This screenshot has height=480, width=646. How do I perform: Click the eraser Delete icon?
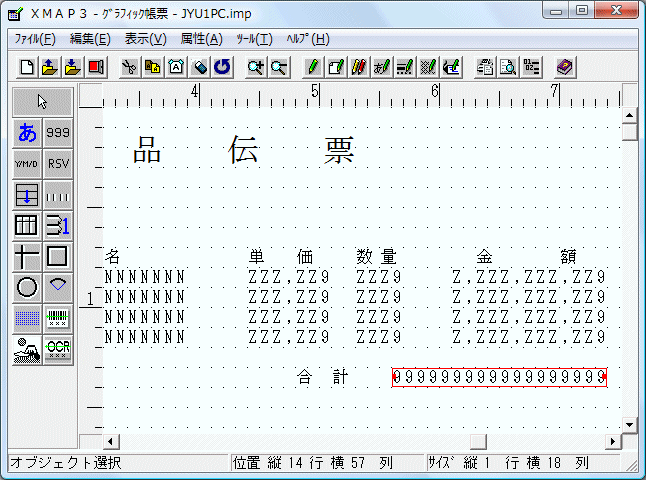tap(199, 67)
